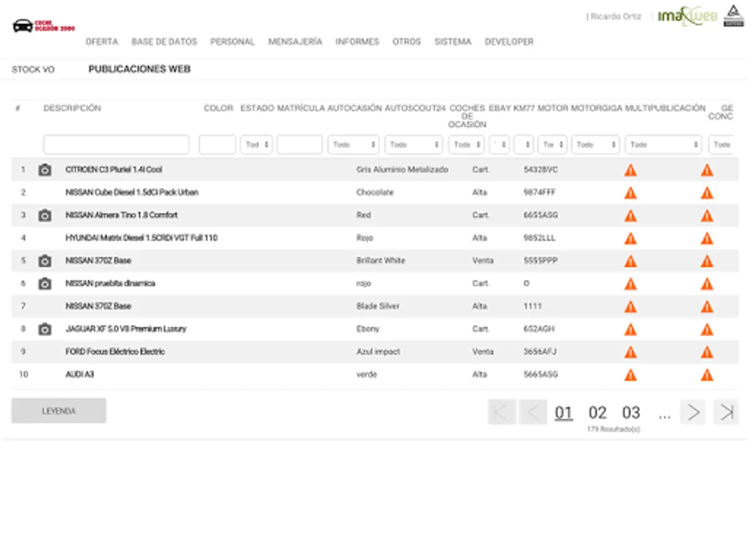Open the camera icon for NISSAN pruebita dinamica
This screenshot has width=747, height=560.
[x=45, y=284]
